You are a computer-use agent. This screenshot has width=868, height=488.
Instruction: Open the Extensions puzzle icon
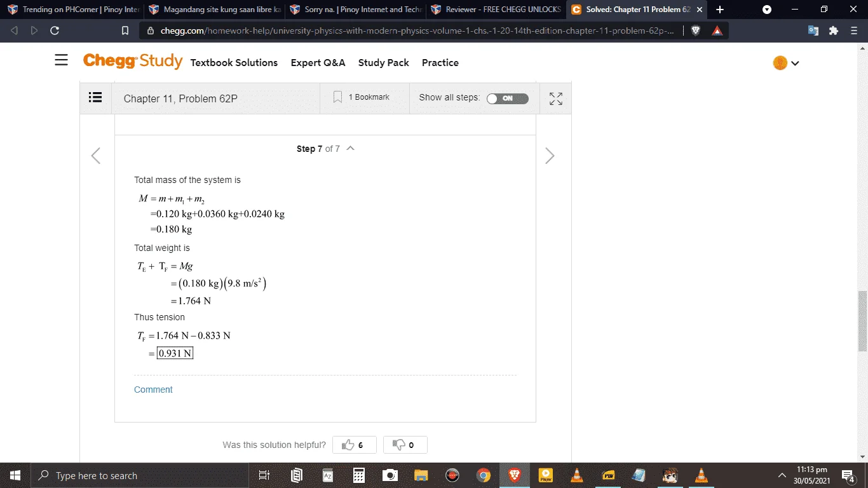pyautogui.click(x=834, y=30)
